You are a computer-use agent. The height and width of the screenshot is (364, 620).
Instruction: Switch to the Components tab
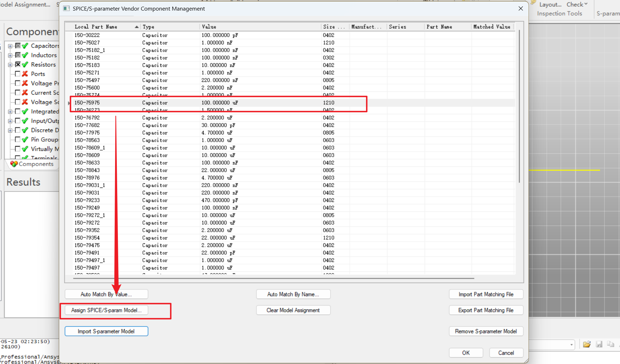click(32, 164)
